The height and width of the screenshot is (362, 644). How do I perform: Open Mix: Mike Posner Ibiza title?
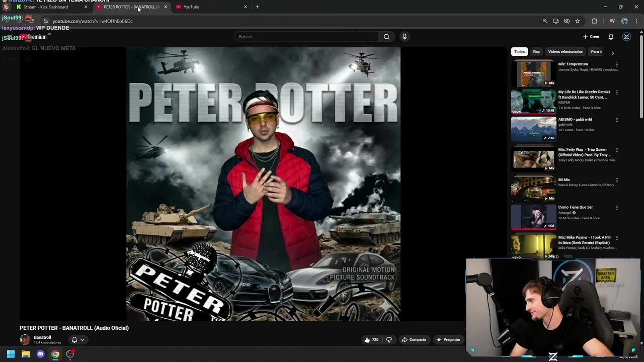pos(584,240)
